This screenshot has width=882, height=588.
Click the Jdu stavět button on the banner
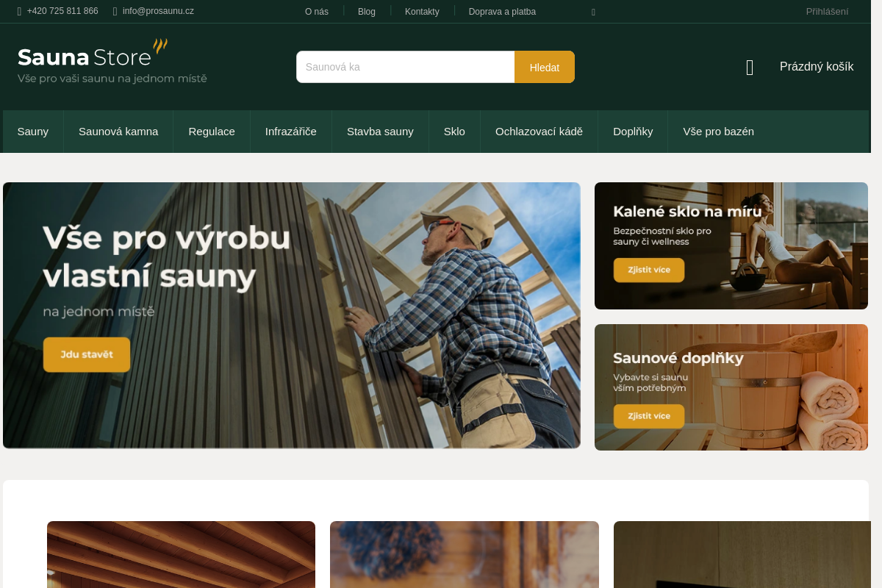click(86, 354)
